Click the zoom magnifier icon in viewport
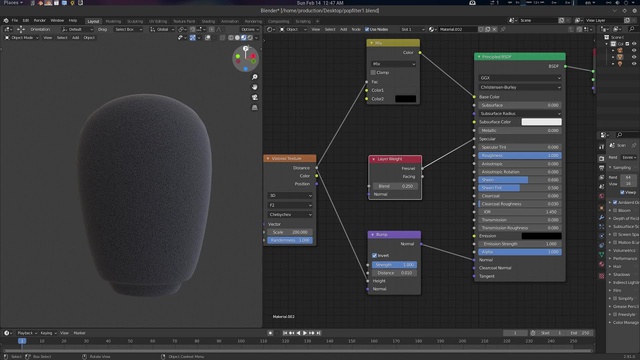The height and width of the screenshot is (360, 640). pos(255,77)
